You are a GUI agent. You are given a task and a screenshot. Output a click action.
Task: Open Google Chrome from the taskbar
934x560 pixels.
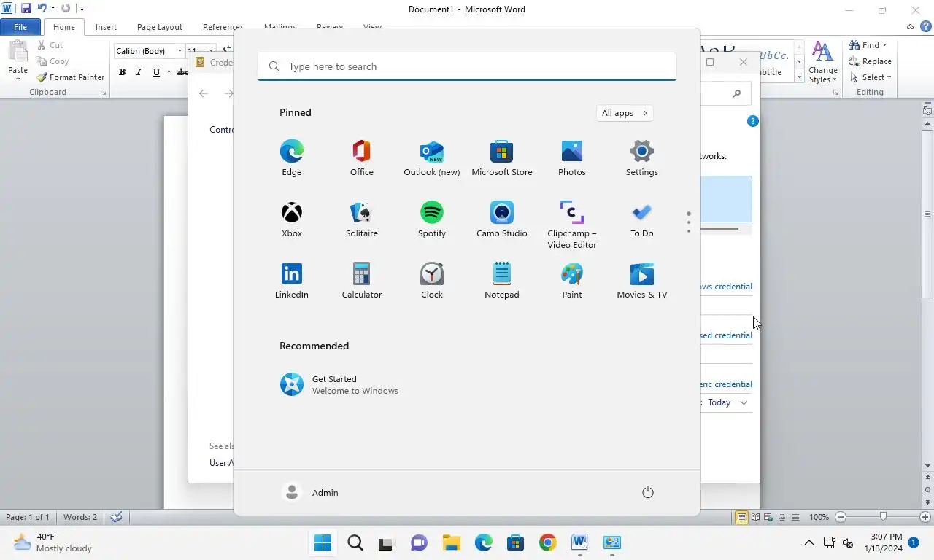click(547, 542)
